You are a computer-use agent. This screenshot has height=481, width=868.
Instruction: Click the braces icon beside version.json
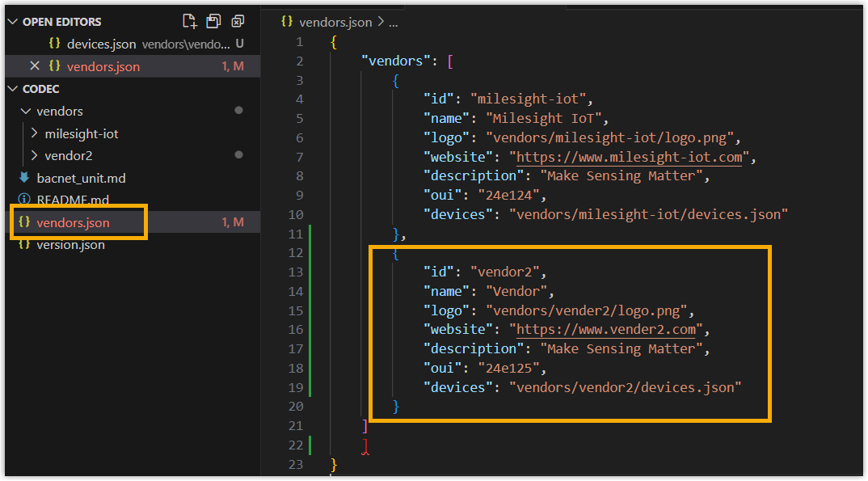coord(23,244)
